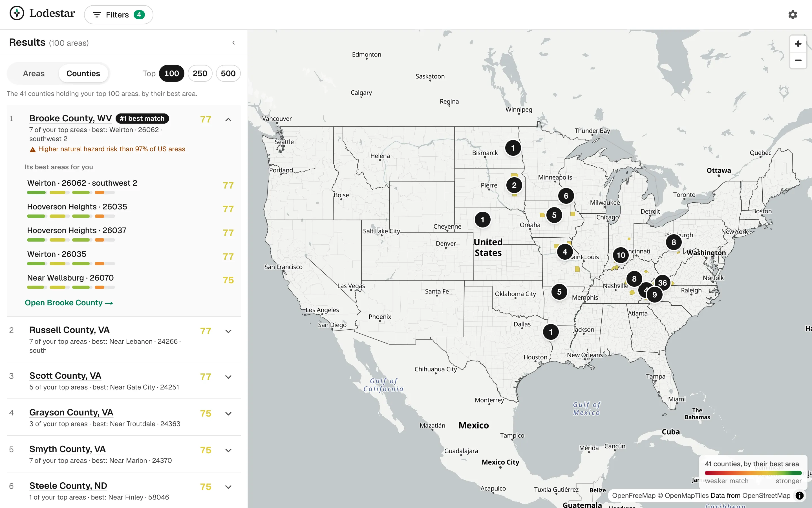Viewport: 812px width, 508px height.
Task: Click the 1 marker near Cheyenne
Action: pos(482,220)
